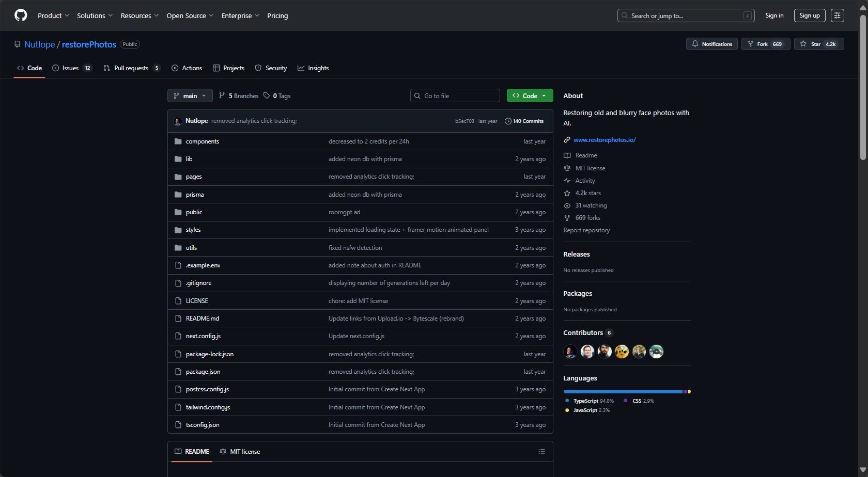868x477 pixels.
Task: Expand the Solutions menu
Action: click(95, 16)
